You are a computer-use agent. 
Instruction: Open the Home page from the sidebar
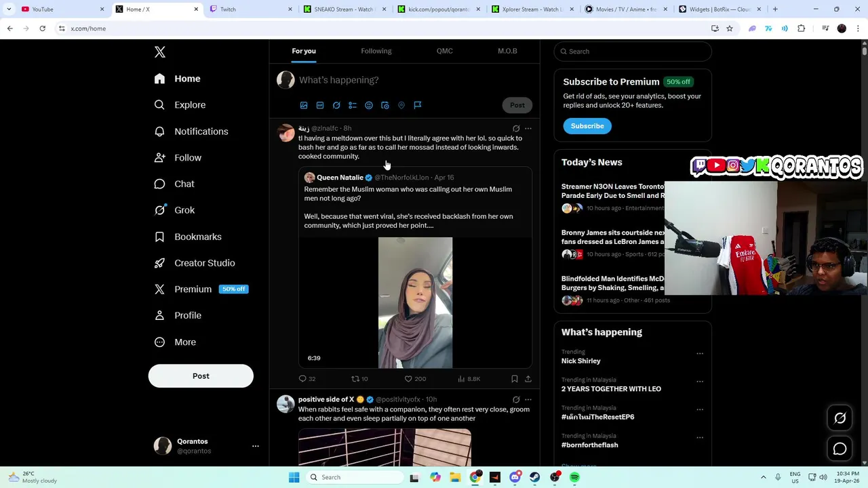177,79
